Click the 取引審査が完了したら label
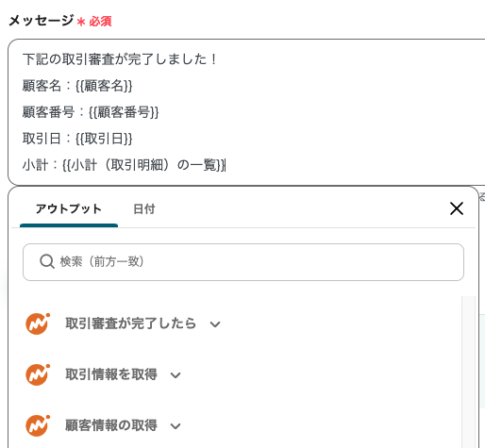 click(x=131, y=324)
